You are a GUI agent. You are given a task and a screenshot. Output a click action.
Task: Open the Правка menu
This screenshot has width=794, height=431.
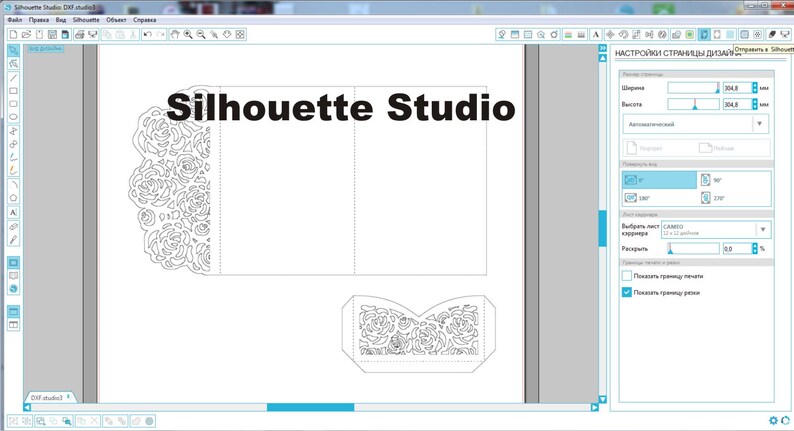click(38, 20)
